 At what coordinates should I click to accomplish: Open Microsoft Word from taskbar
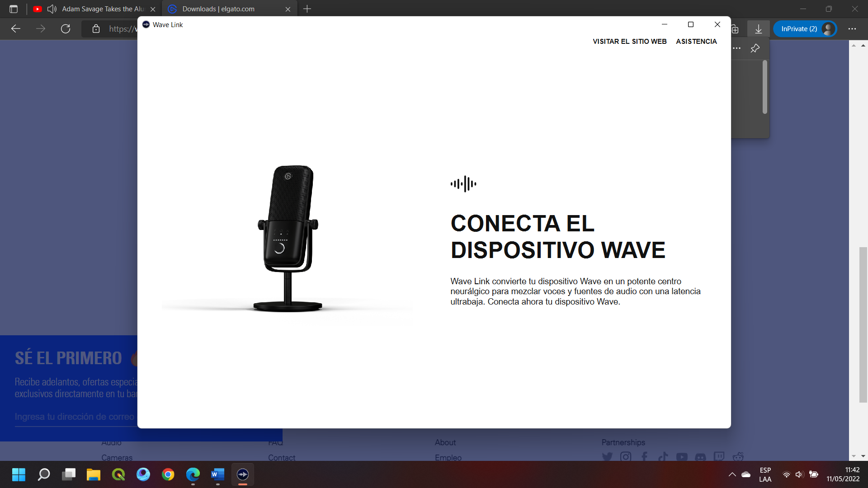[x=217, y=474]
